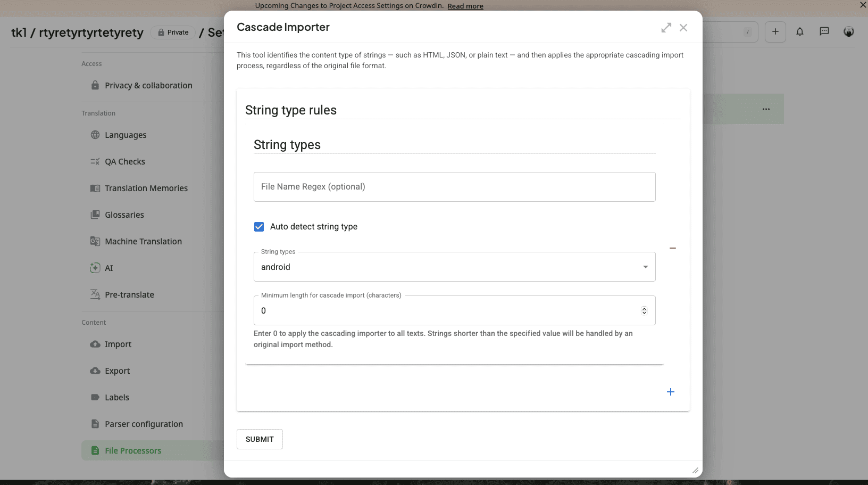Click the Pre-translate icon
This screenshot has height=485, width=868.
pyautogui.click(x=95, y=294)
